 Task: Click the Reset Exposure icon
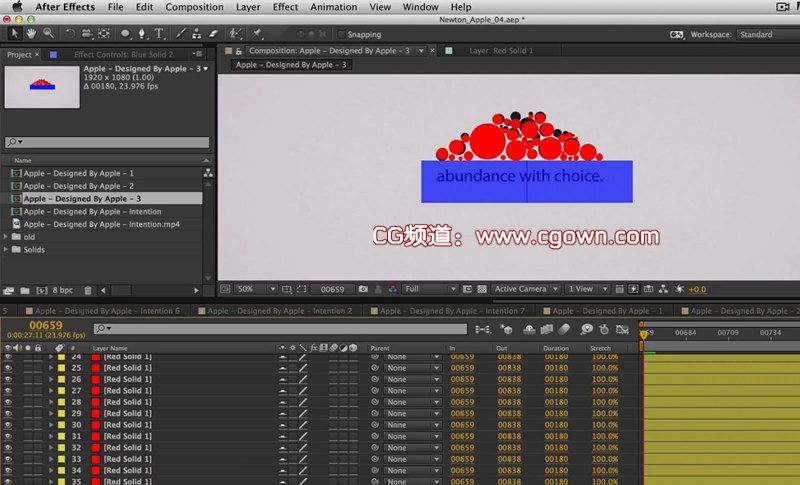click(679, 289)
